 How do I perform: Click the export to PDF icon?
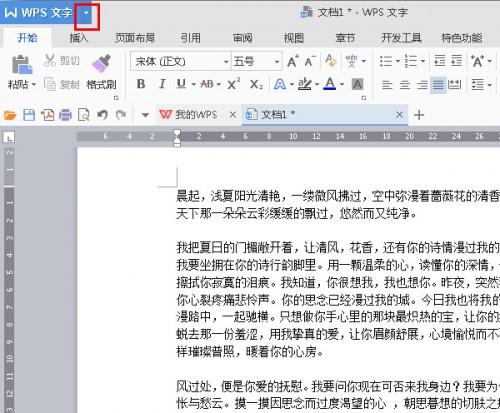click(x=48, y=115)
